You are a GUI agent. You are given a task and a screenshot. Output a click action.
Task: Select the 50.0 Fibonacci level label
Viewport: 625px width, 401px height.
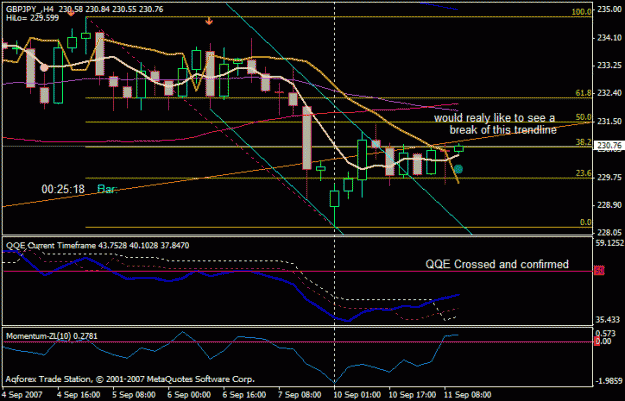pos(583,117)
